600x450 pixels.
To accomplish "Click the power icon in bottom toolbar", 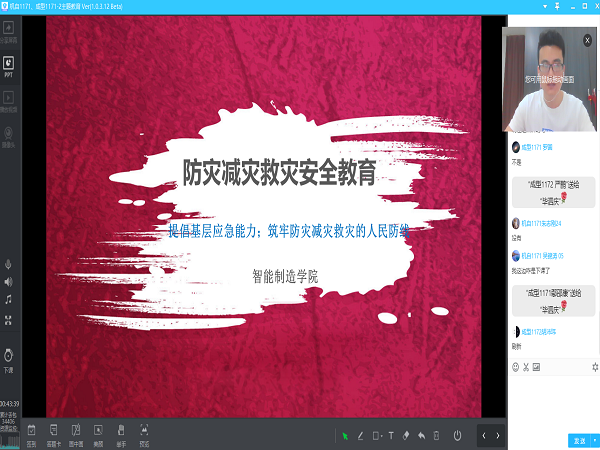I will [457, 436].
